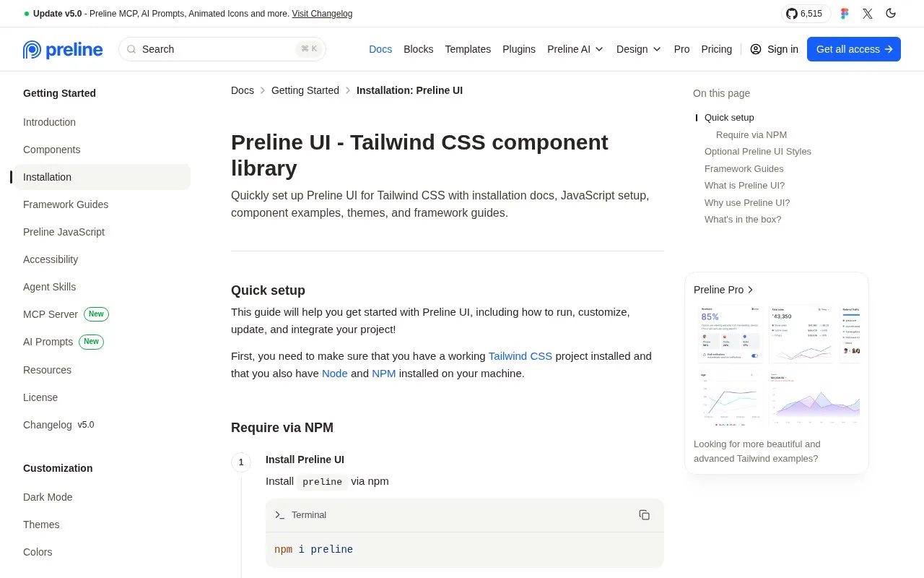Go to Pro nav item
Screen dimensions: 924x578
[x=682, y=49]
